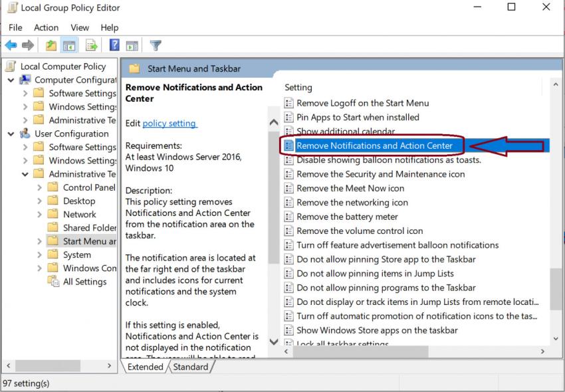
Task: Click the System folder icon in tree
Action: [x=53, y=254]
